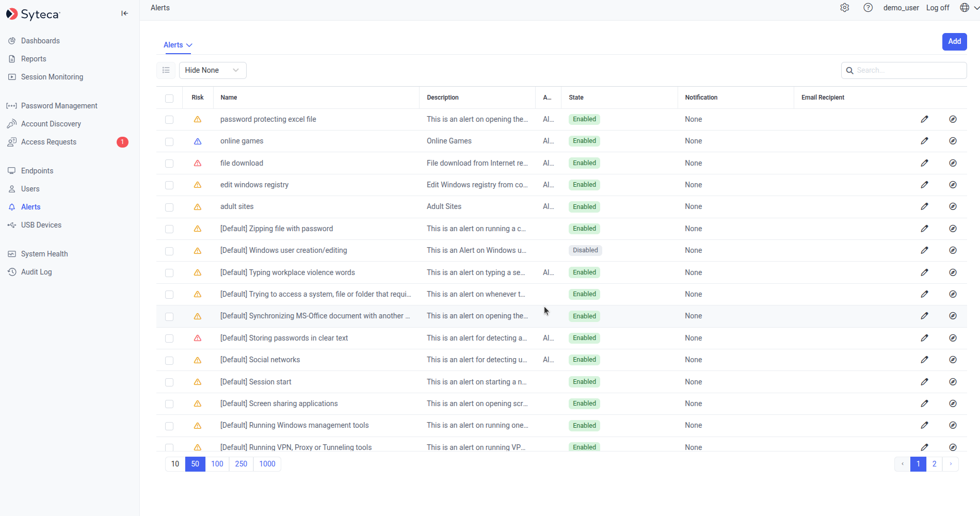Open the 'Hide None' dropdown
This screenshot has height=516, width=980.
213,70
